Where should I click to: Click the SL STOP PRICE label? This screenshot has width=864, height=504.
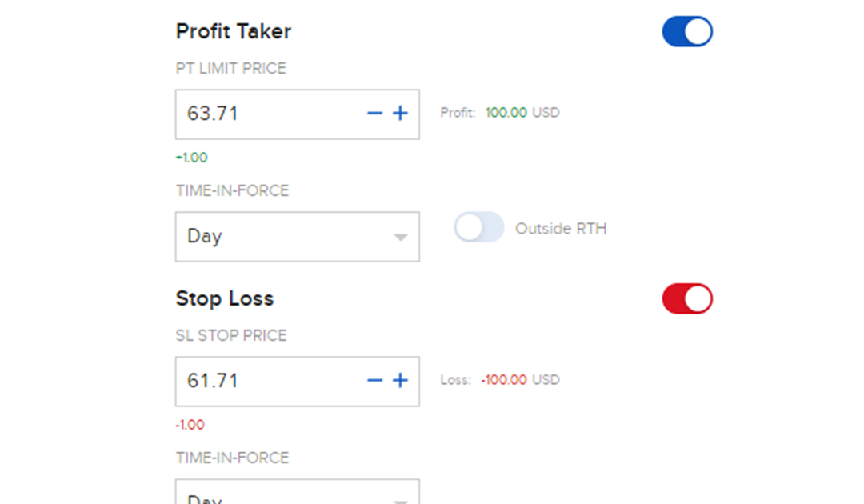[x=231, y=336]
